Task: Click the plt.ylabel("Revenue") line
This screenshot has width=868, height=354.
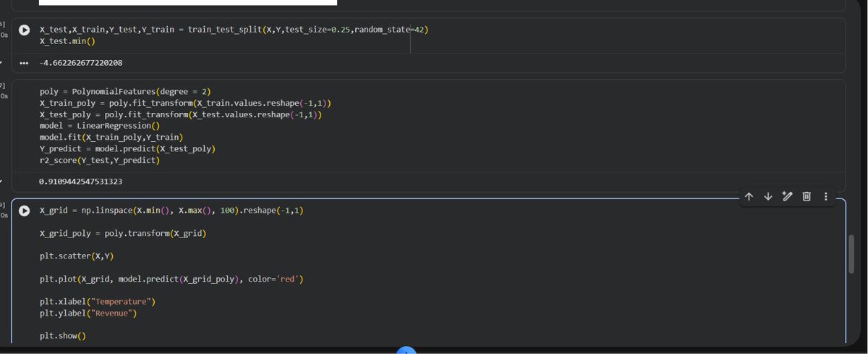Action: (x=88, y=313)
